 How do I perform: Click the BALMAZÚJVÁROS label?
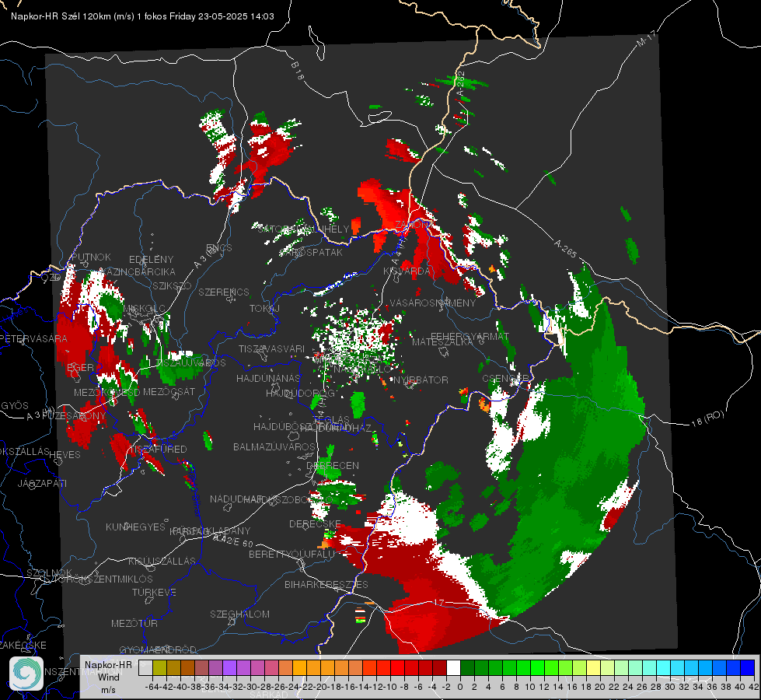tap(274, 446)
